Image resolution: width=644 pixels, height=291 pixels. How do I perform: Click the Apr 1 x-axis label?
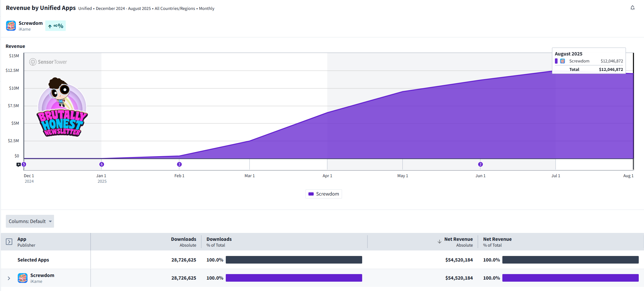coord(327,176)
